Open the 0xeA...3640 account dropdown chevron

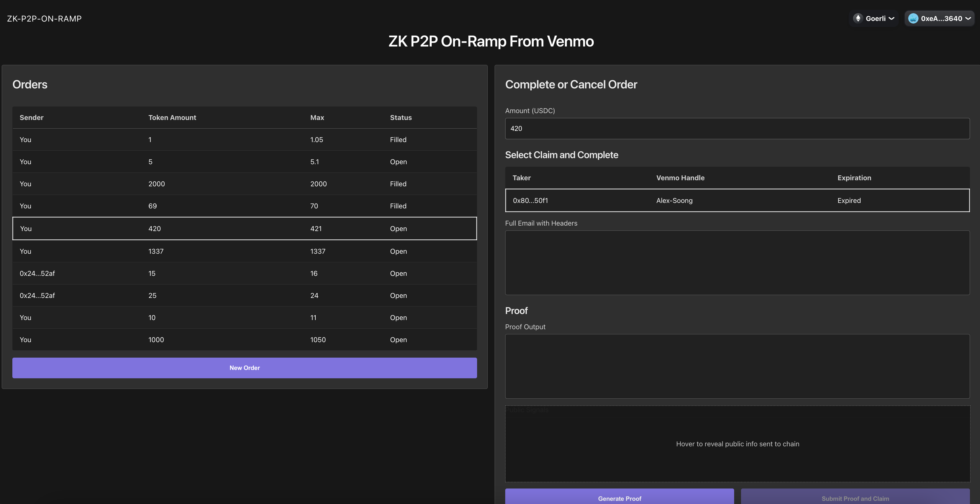click(968, 18)
